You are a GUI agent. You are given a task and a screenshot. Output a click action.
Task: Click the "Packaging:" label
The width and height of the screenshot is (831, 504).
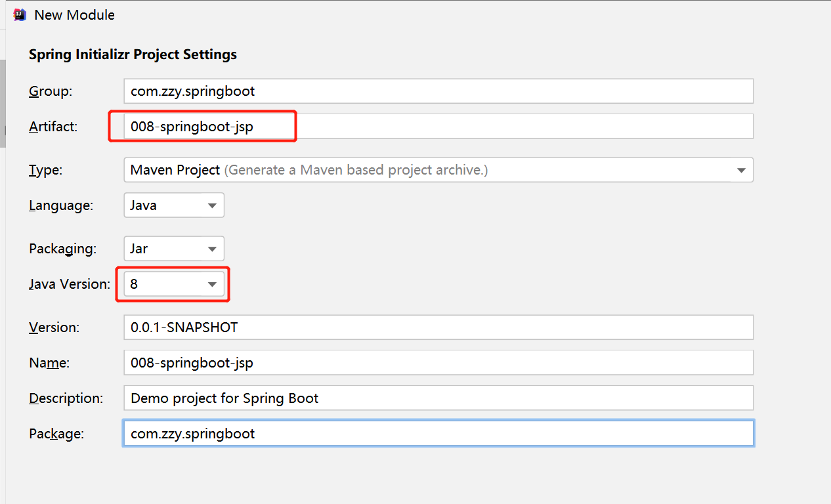point(62,249)
